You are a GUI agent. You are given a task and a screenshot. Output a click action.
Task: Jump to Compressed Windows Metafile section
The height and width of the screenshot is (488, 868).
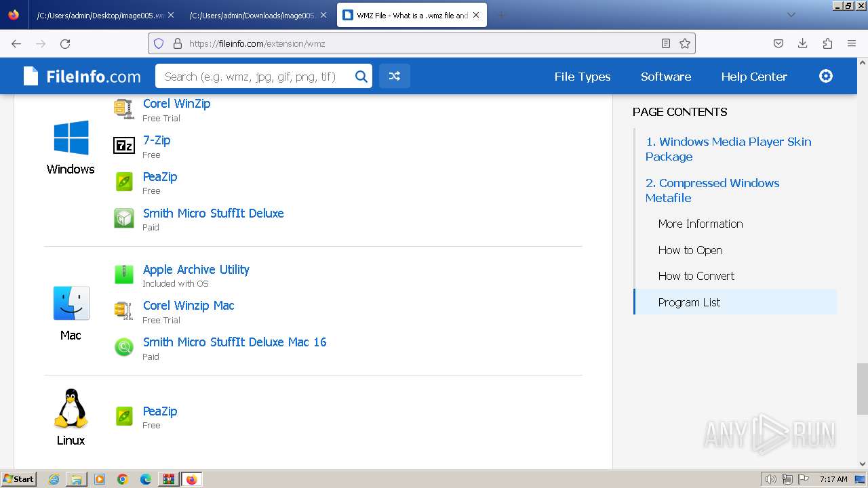712,190
